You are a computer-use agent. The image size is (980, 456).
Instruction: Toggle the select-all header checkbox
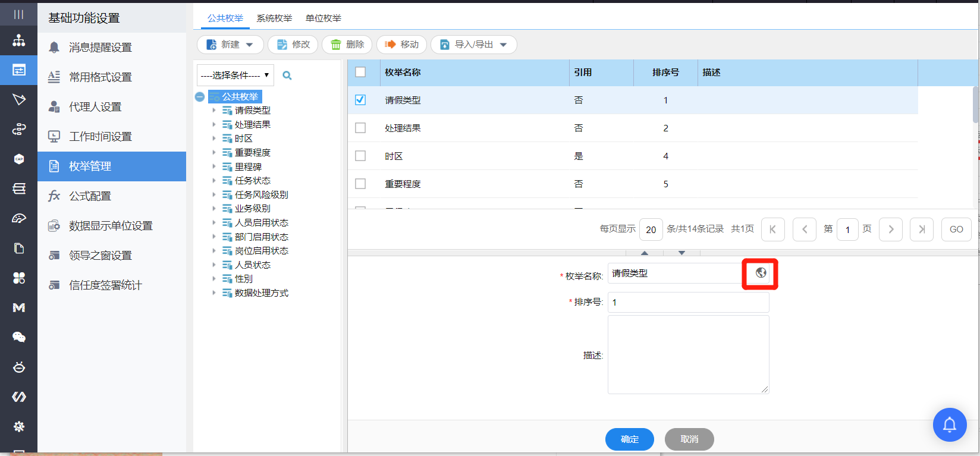click(360, 72)
